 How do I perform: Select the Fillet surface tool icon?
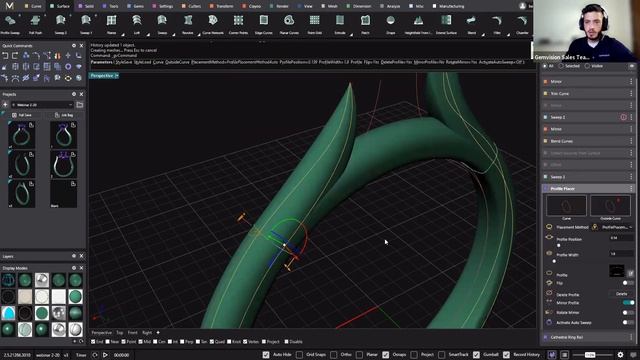(x=497, y=20)
